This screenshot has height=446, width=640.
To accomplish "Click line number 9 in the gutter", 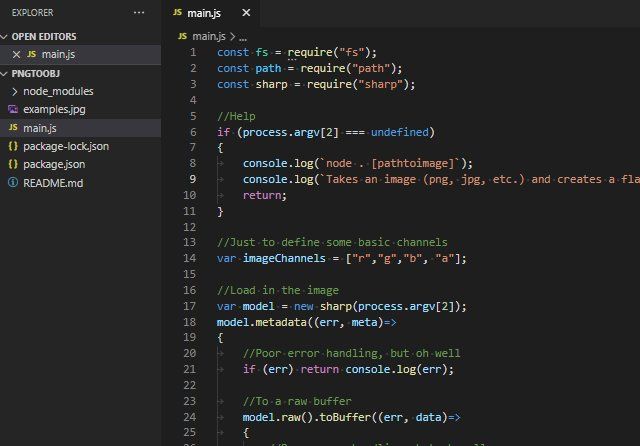I will click(192, 179).
